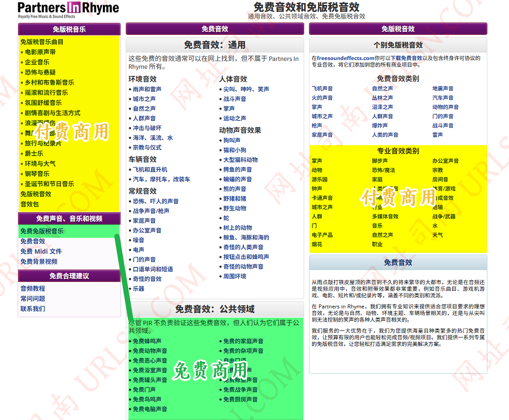Viewport: 509px width, 420px height.
Task: Go to 免费背景视频 page
Action: coord(39,262)
